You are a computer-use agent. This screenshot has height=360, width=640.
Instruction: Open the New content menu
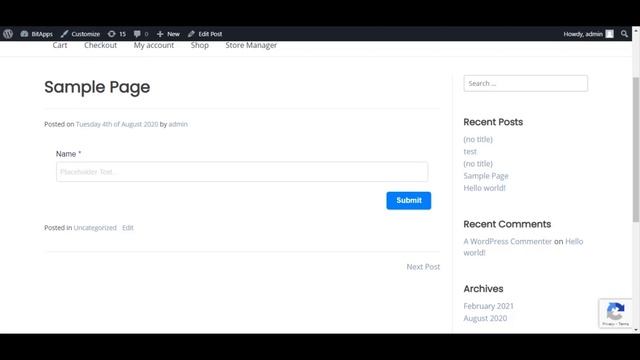point(168,34)
